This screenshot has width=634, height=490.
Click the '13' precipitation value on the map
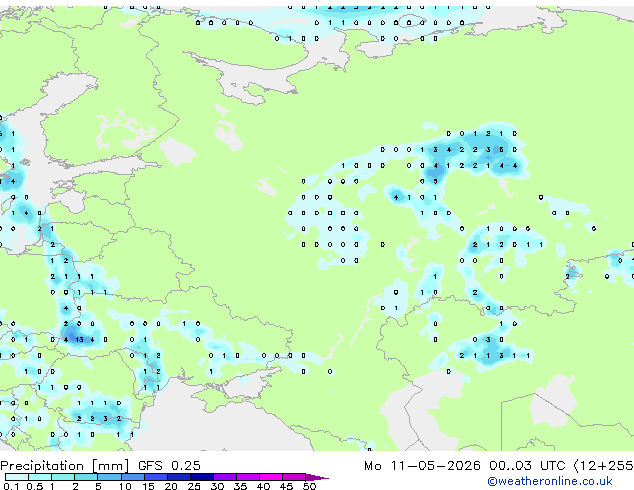click(x=79, y=340)
